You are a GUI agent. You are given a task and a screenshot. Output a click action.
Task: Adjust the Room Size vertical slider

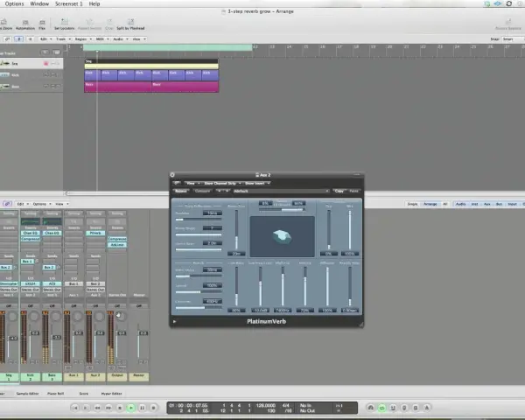click(x=236, y=229)
